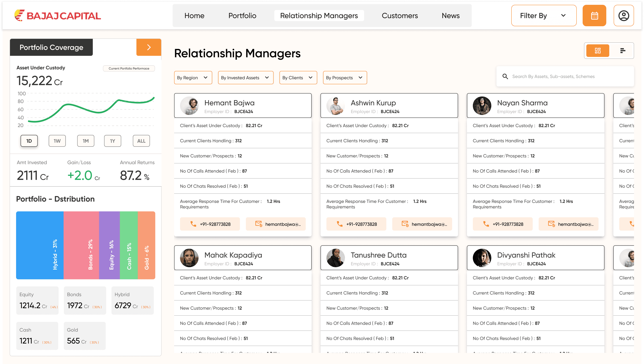Open the orange calendar icon button

[x=594, y=16]
